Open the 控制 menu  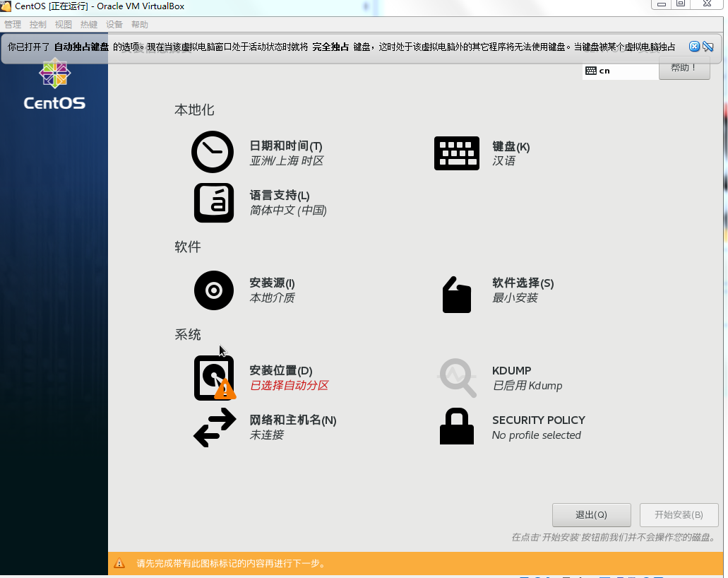coord(38,25)
